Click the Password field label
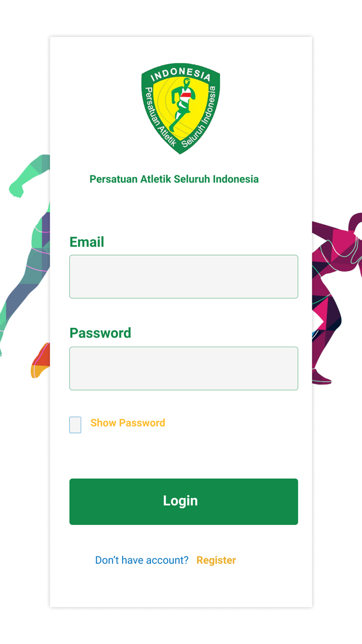The width and height of the screenshot is (362, 644). pos(100,333)
